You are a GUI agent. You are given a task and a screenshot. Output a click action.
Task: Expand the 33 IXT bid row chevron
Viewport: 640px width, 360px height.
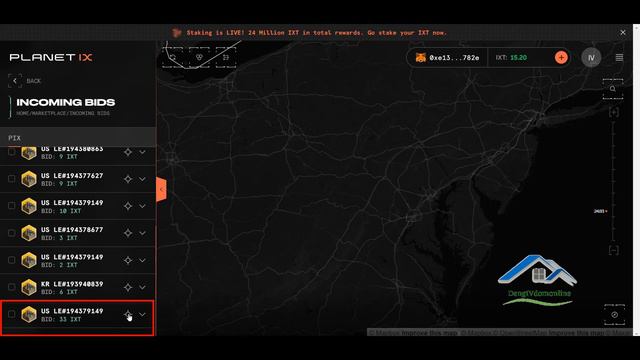click(142, 314)
